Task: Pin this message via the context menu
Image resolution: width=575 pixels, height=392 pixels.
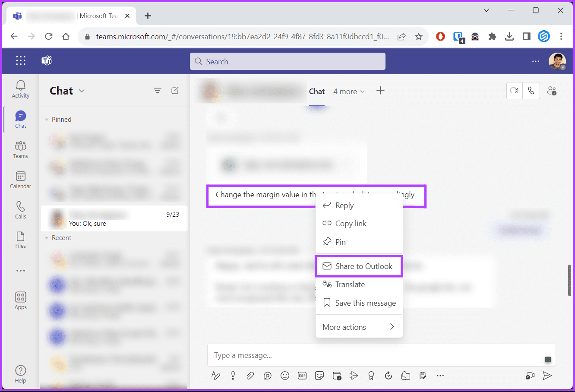Action: point(340,242)
